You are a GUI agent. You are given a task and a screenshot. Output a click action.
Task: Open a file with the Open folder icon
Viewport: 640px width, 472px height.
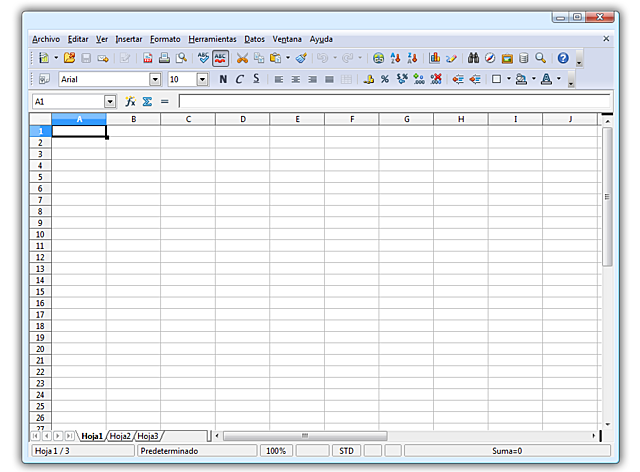pyautogui.click(x=69, y=58)
